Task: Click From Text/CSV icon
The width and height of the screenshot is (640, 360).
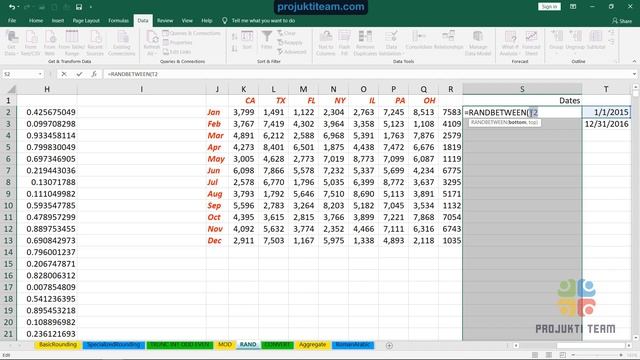Action: 31,42
